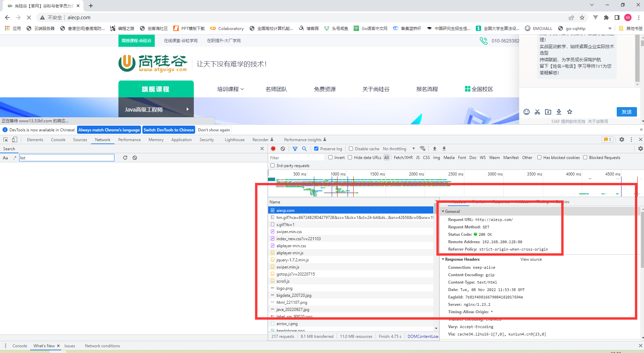Stop recording network log
This screenshot has height=353, width=644.
(x=273, y=149)
